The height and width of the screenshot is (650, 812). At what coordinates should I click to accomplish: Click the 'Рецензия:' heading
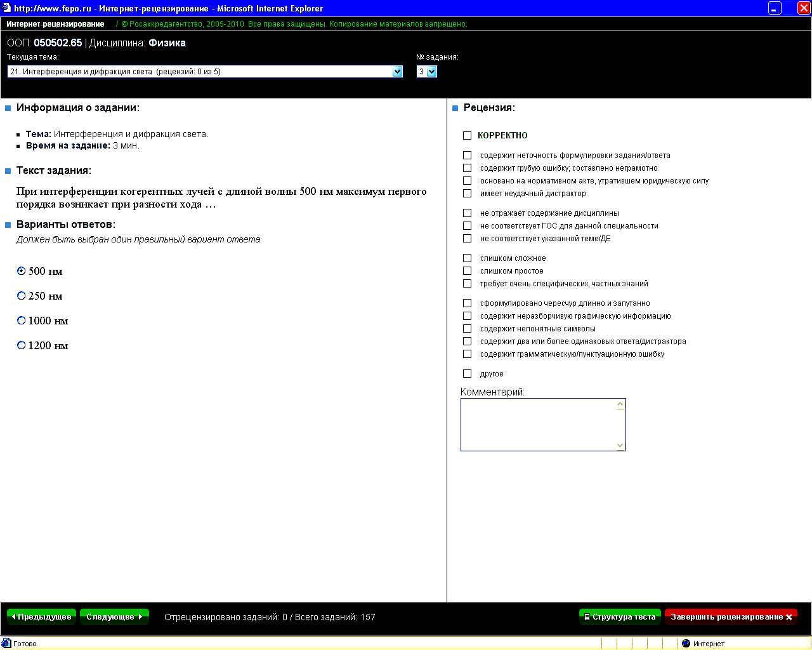click(x=489, y=108)
